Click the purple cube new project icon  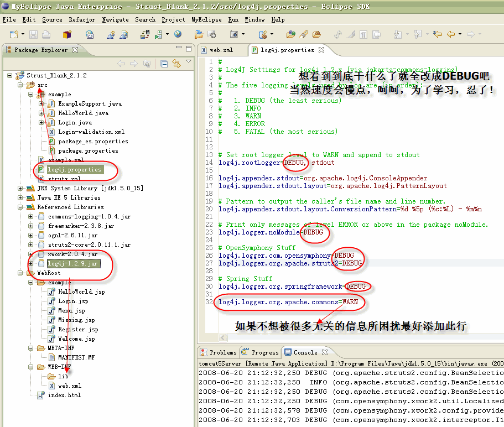pyautogui.click(x=67, y=34)
